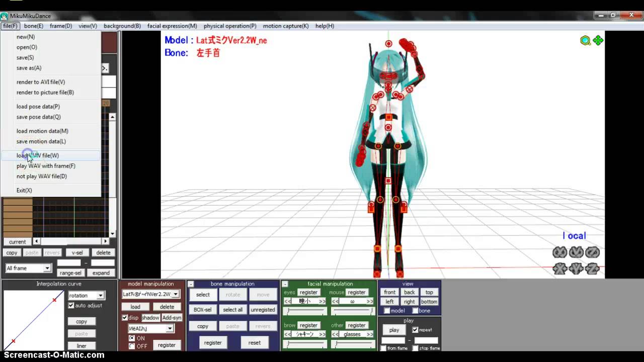The image size is (644, 362).
Task: Click the reset button in bone manipulation
Action: pyautogui.click(x=255, y=343)
